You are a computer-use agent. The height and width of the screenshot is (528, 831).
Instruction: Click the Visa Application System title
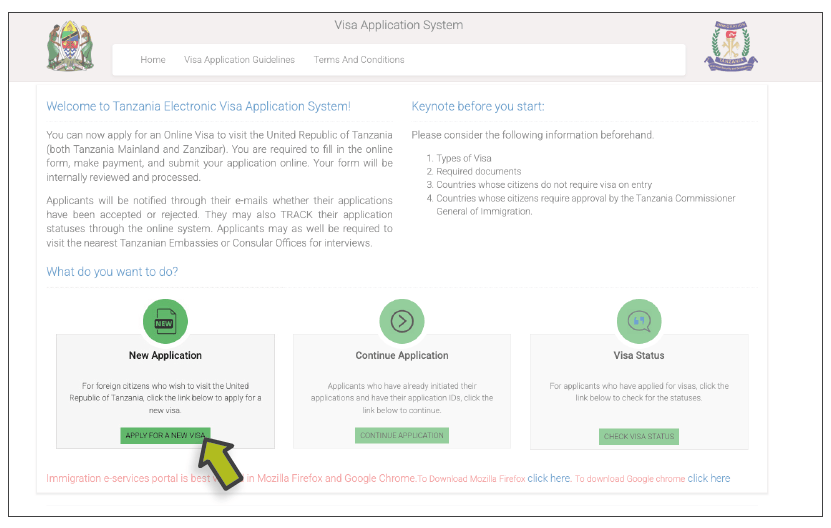(399, 25)
